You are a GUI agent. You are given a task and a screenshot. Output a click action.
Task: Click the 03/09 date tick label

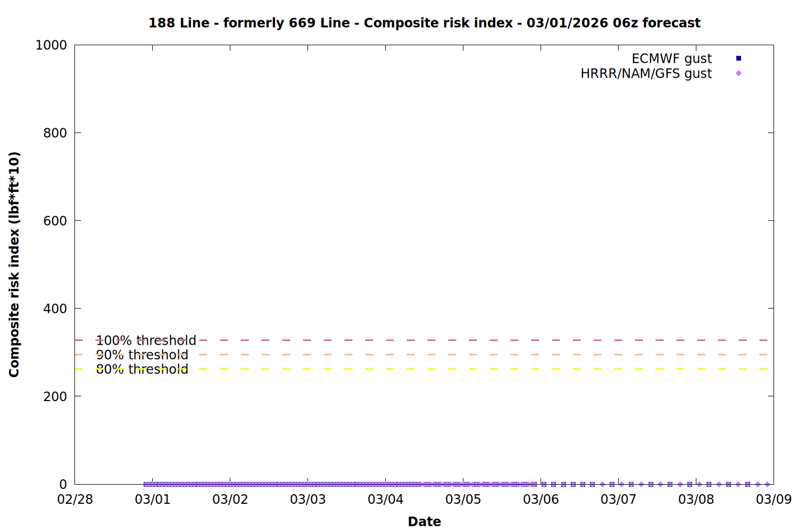(x=774, y=500)
